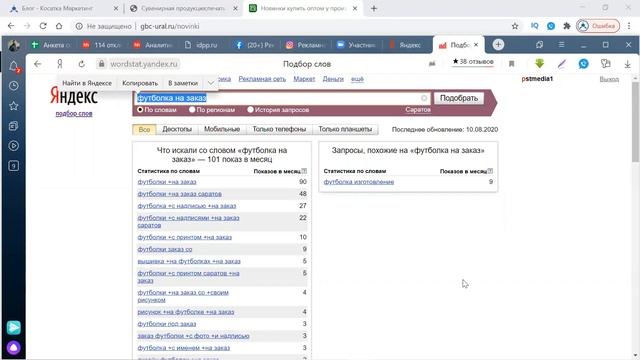Open the notifications bell in the sidebar

13,67
